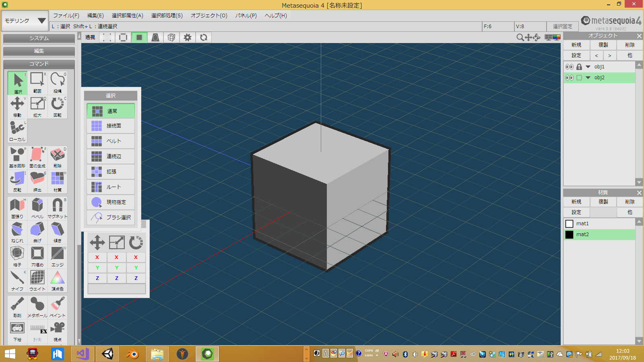Select the 曲げ bend tool

pyautogui.click(x=37, y=232)
